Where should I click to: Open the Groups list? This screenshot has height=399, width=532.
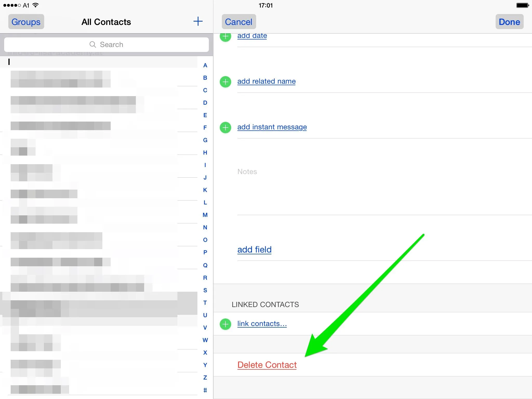[26, 22]
